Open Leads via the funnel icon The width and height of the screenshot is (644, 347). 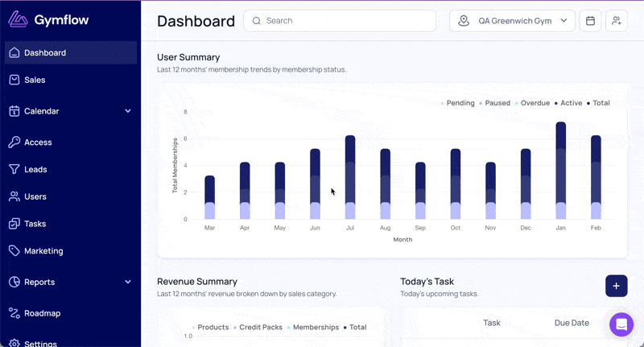click(x=14, y=169)
